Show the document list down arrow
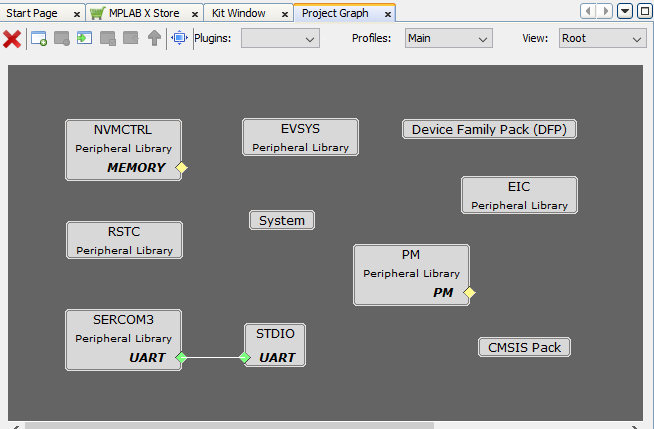 tap(625, 12)
